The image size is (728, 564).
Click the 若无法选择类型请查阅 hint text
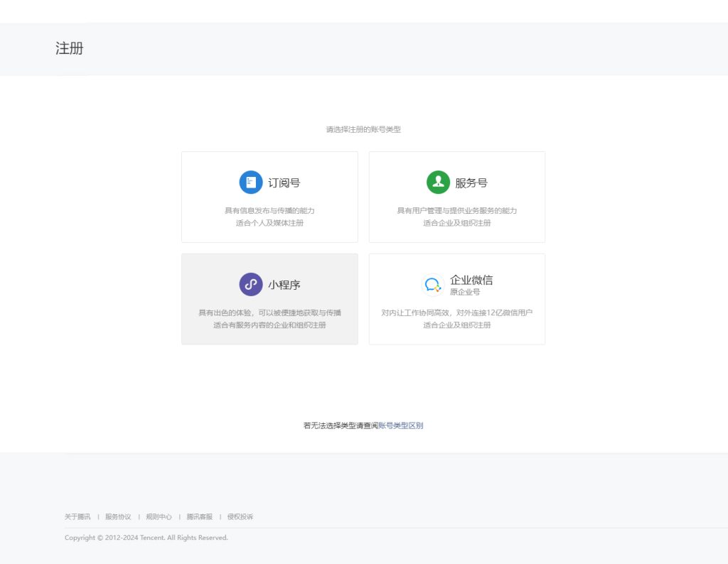coord(341,425)
